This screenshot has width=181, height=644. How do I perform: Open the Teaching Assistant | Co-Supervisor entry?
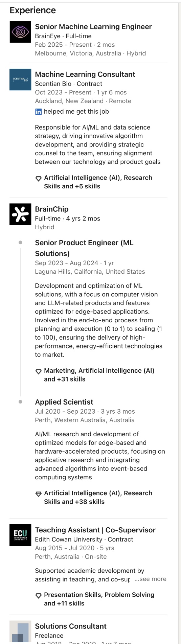95,530
